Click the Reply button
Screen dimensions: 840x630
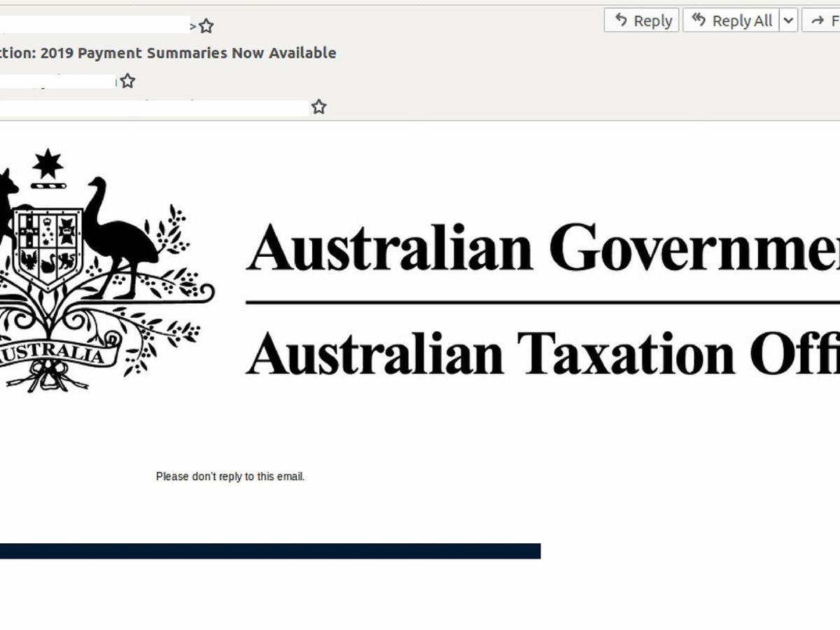[x=642, y=21]
